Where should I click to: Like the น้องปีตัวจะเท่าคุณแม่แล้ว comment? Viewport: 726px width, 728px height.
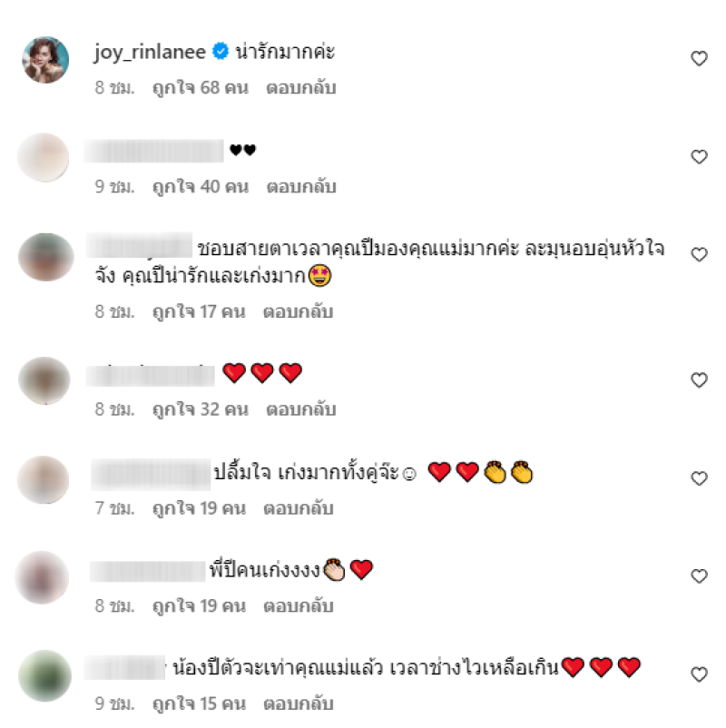pyautogui.click(x=699, y=674)
